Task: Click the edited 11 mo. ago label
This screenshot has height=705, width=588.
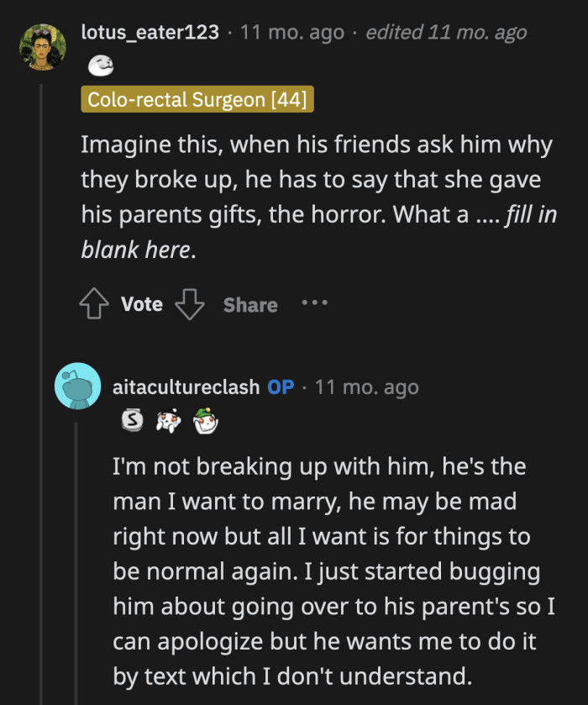Action: coord(447,33)
